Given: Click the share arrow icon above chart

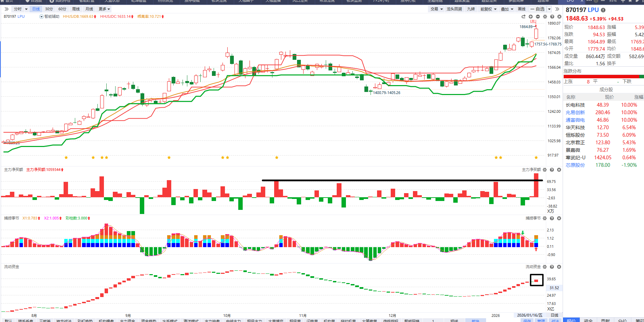Looking at the screenshot, I should coord(523,16).
